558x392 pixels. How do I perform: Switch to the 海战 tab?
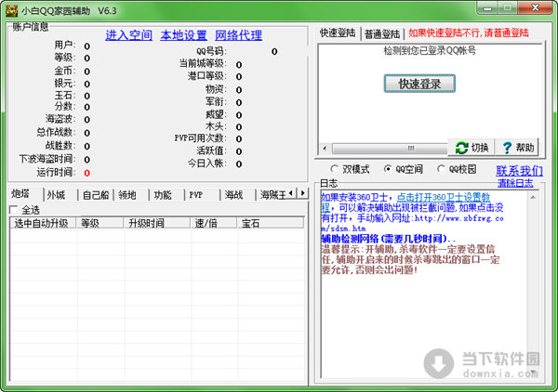[x=238, y=195]
